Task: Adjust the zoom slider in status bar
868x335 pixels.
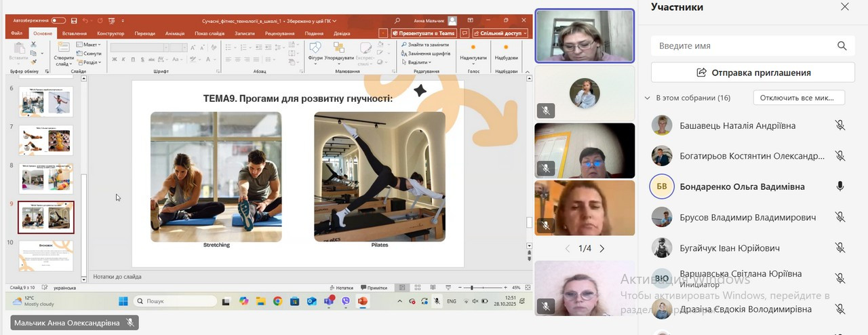Action: 472,288
